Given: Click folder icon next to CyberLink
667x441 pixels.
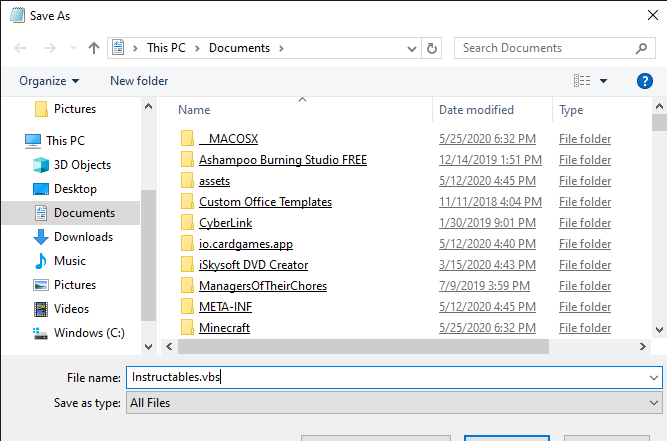Looking at the screenshot, I should pyautogui.click(x=187, y=222).
